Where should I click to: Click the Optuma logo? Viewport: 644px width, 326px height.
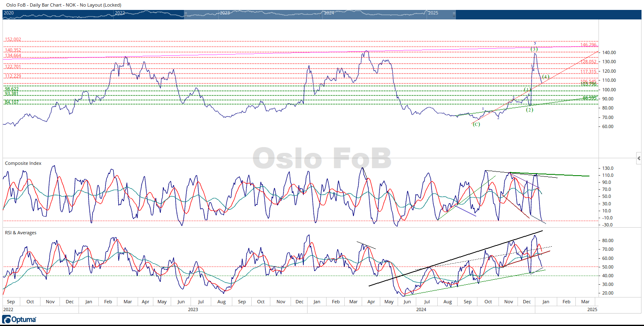coord(19,319)
